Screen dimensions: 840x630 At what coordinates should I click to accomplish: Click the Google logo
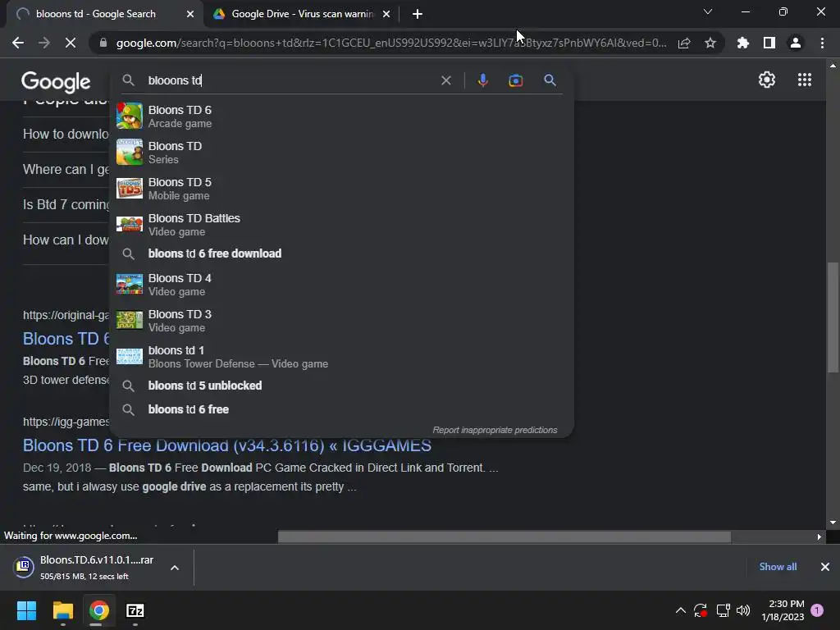tap(56, 81)
